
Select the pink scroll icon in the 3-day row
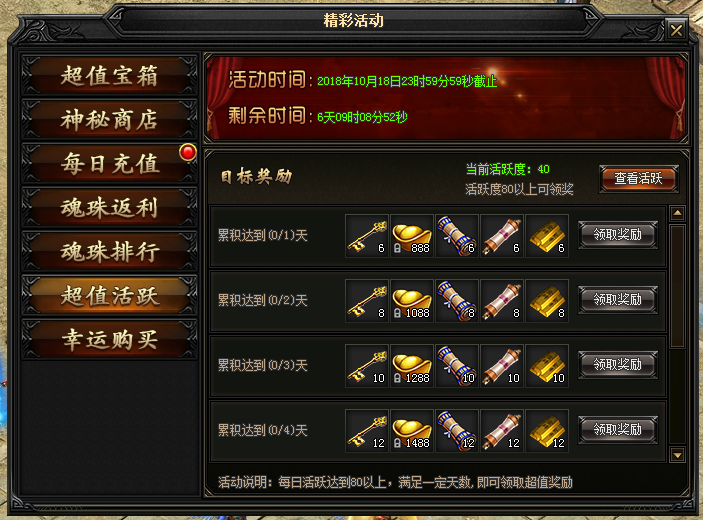click(x=502, y=366)
